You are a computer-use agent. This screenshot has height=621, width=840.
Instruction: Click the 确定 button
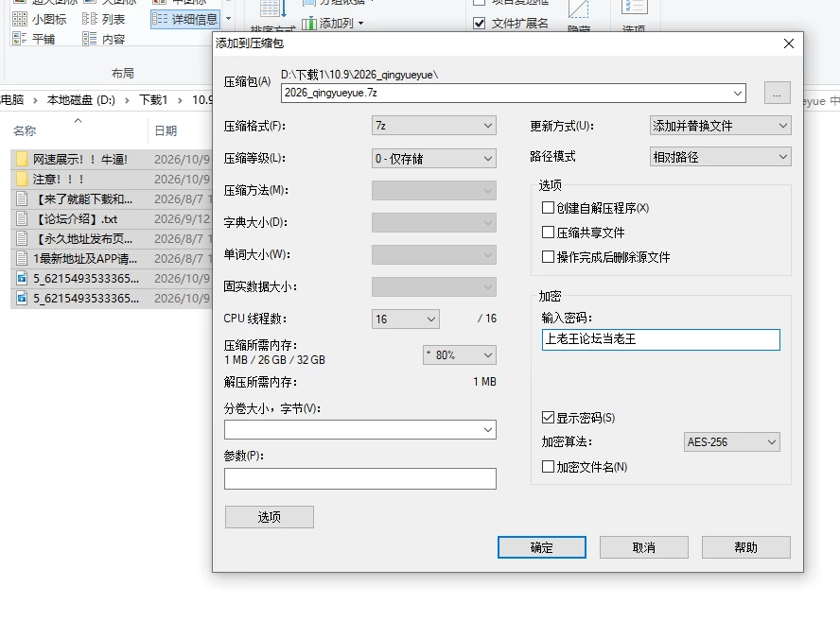coord(542,547)
